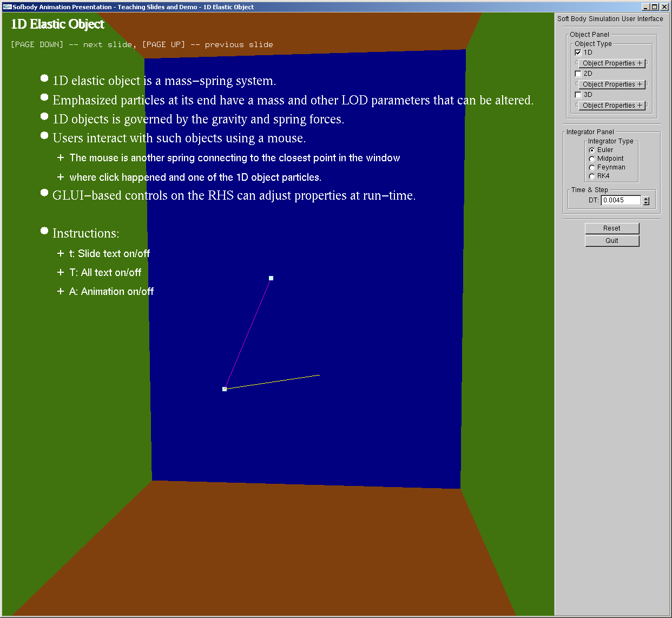
Task: Enable the 2D object type checkbox
Action: (x=578, y=74)
